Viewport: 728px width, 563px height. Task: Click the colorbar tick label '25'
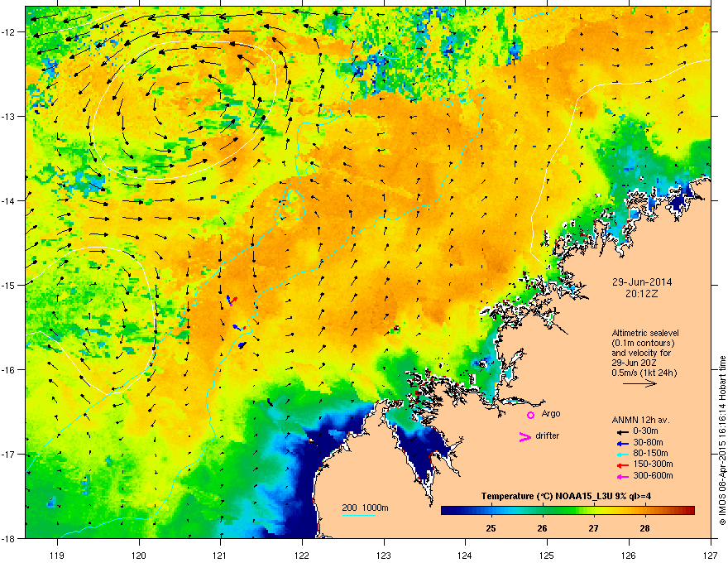coord(491,528)
